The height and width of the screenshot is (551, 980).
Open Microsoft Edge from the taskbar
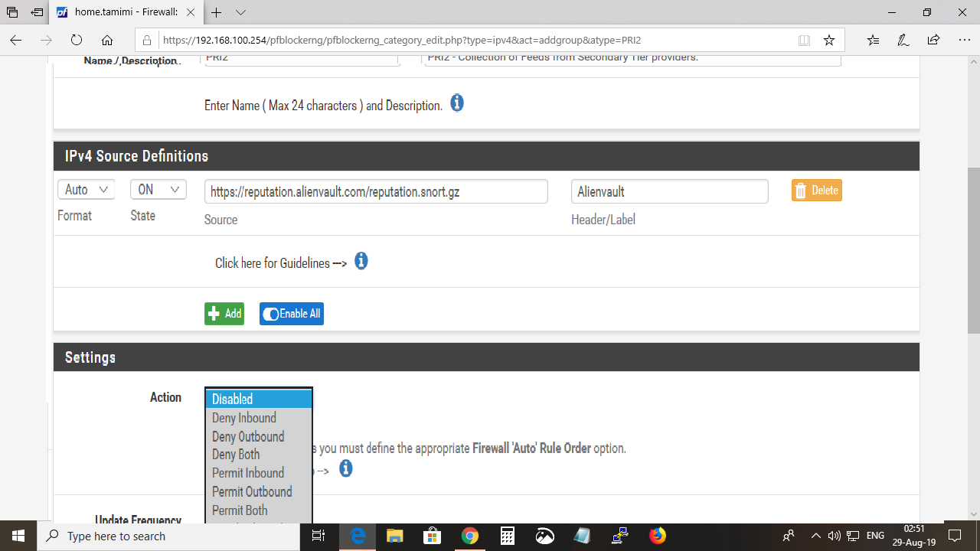click(x=358, y=536)
